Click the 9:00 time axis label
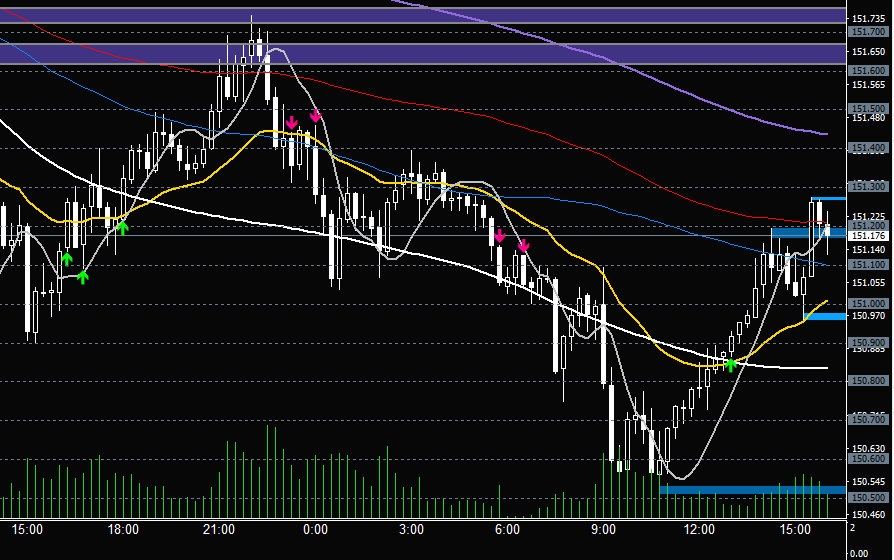Image resolution: width=894 pixels, height=560 pixels. [603, 530]
